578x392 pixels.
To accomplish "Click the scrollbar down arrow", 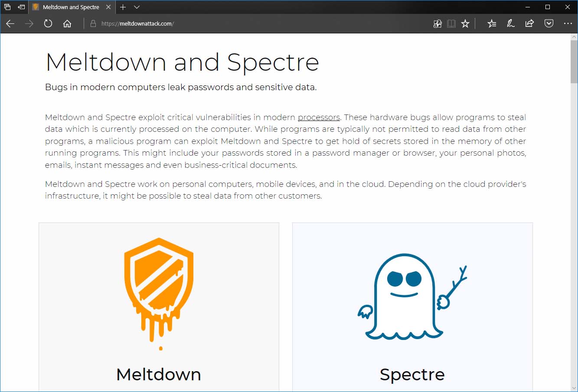I will point(574,388).
